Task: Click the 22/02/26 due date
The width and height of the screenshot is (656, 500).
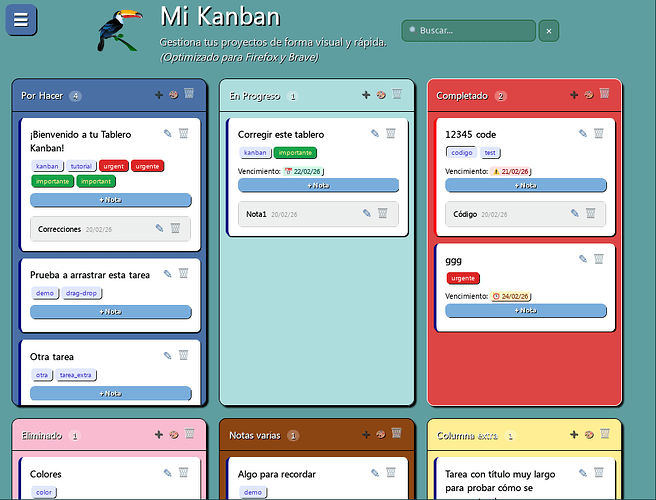Action: point(306,171)
